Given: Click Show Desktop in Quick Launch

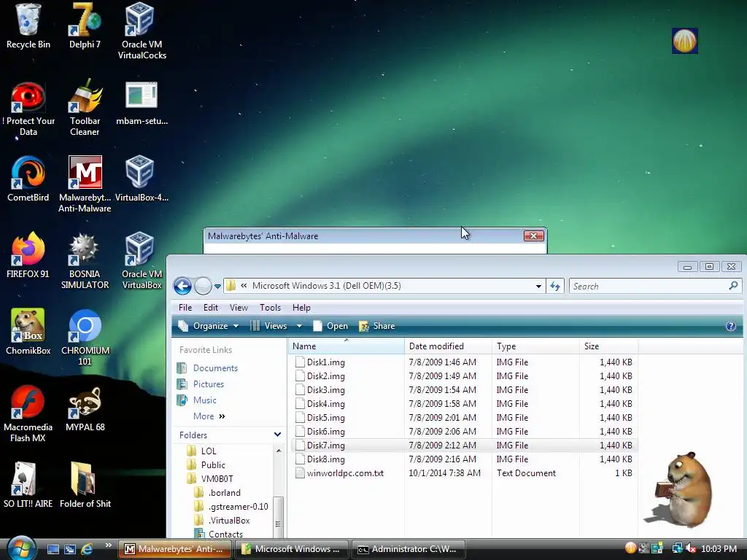Looking at the screenshot, I should click(53, 549).
